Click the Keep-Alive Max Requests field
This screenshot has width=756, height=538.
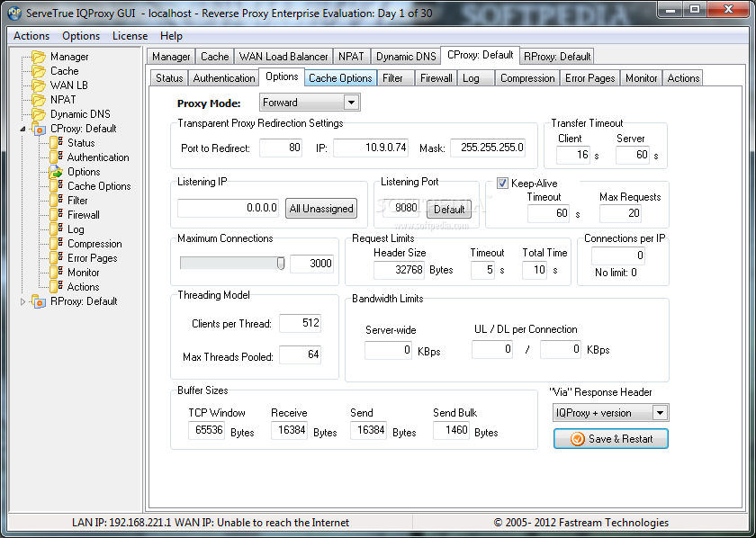(621, 213)
